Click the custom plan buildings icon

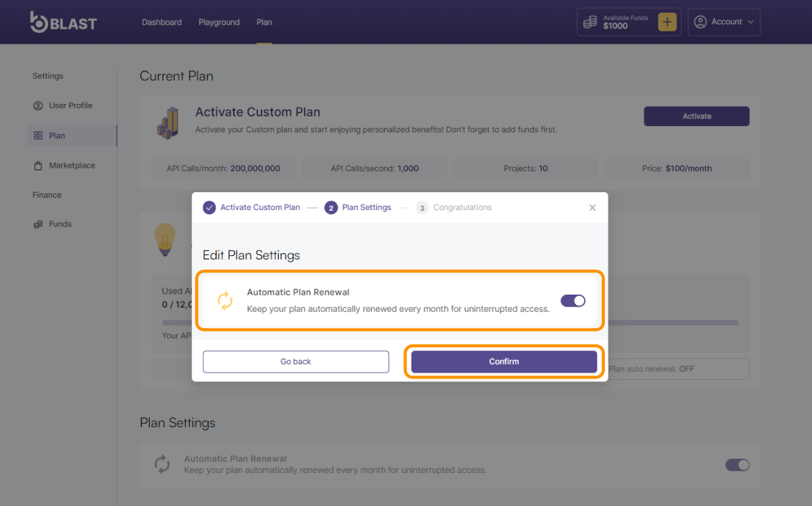pos(168,123)
